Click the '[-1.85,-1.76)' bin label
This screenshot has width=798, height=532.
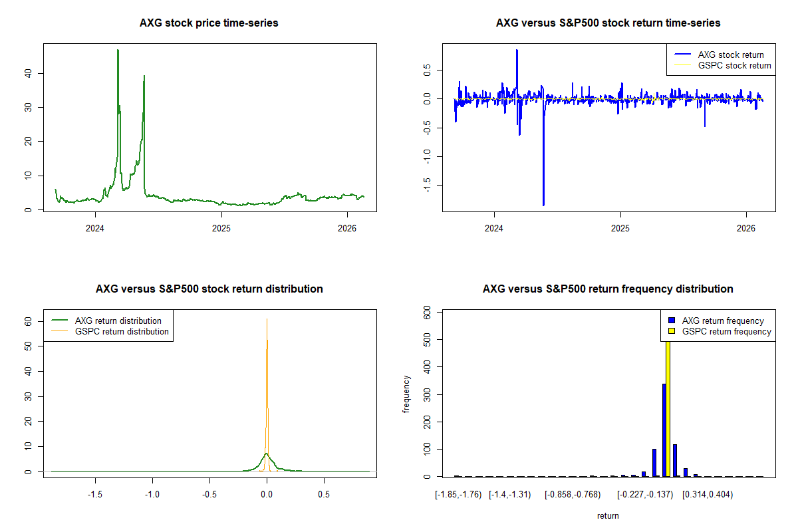(x=458, y=495)
